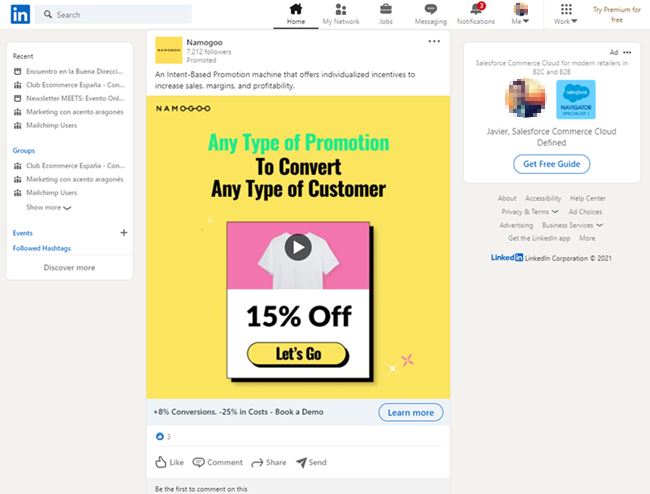The height and width of the screenshot is (494, 650).
Task: Click the Share arrow icon
Action: point(257,463)
